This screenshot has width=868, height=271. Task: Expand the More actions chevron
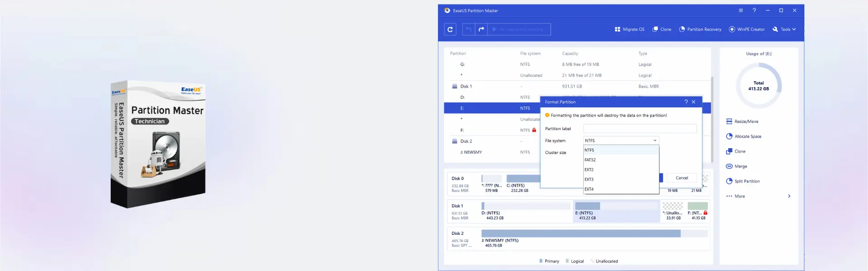tap(789, 196)
